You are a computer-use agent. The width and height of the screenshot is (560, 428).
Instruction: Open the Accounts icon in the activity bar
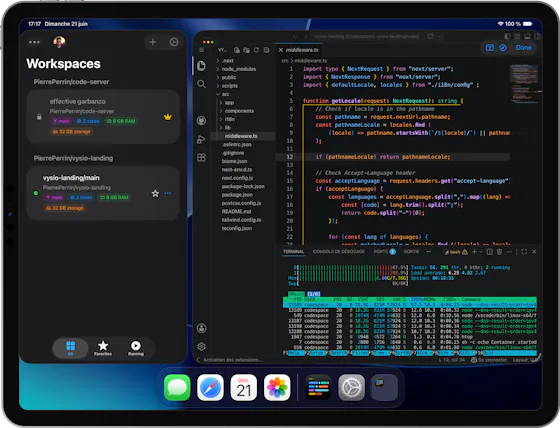(x=201, y=328)
